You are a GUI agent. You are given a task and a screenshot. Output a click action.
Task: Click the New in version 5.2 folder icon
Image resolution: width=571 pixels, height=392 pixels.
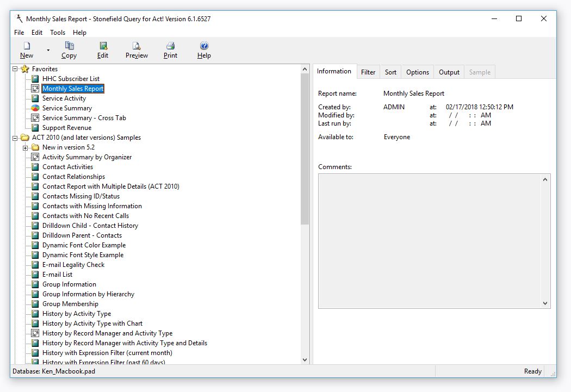35,147
